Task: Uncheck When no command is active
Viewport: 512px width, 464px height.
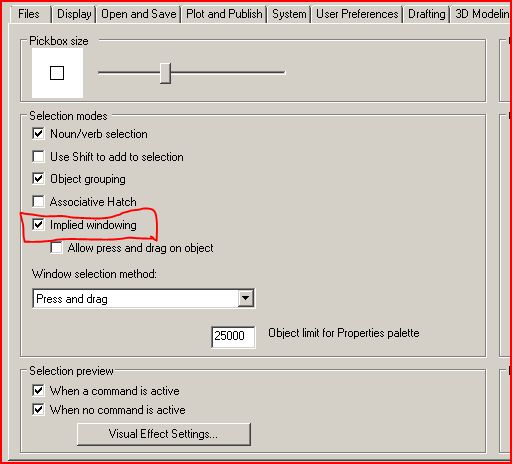Action: pyautogui.click(x=38, y=409)
